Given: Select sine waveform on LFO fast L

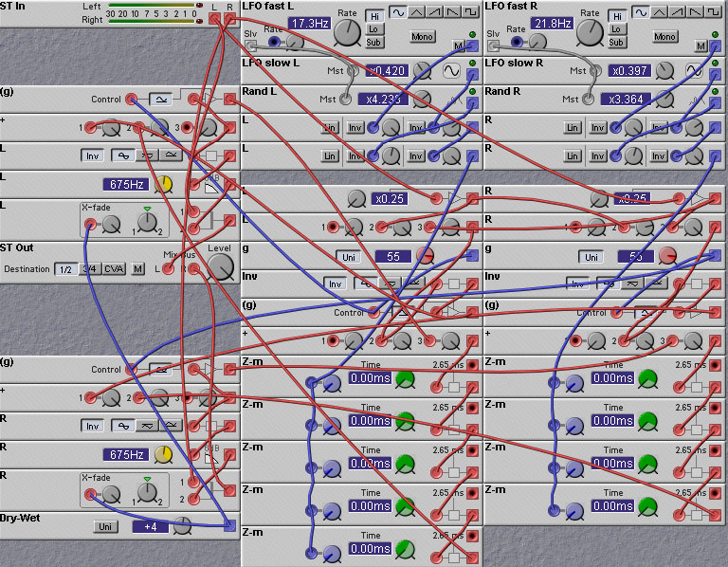Looking at the screenshot, I should [399, 11].
